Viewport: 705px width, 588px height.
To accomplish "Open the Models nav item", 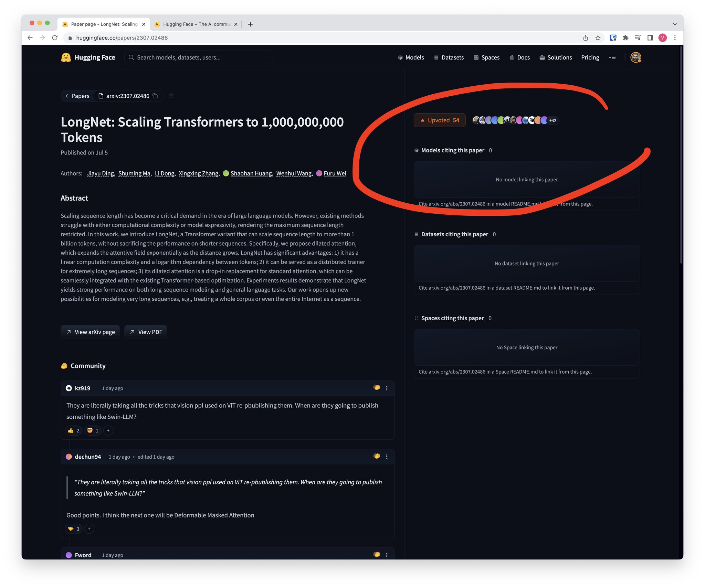I will pos(411,57).
